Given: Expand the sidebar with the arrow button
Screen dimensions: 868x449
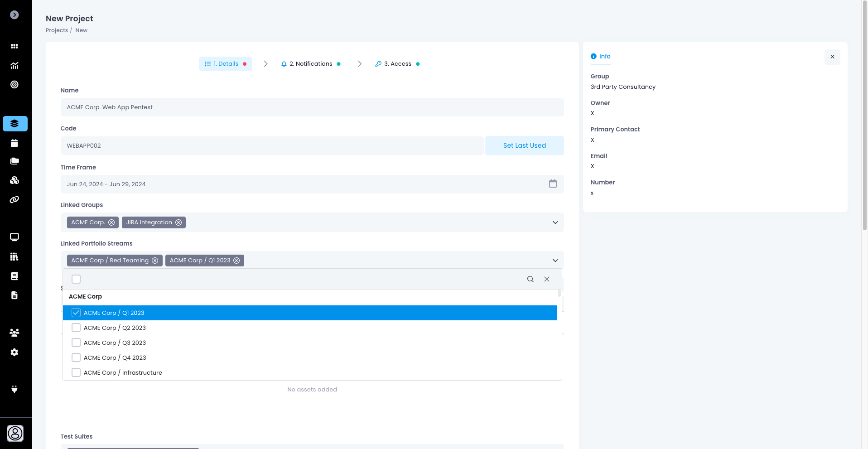Looking at the screenshot, I should [14, 15].
